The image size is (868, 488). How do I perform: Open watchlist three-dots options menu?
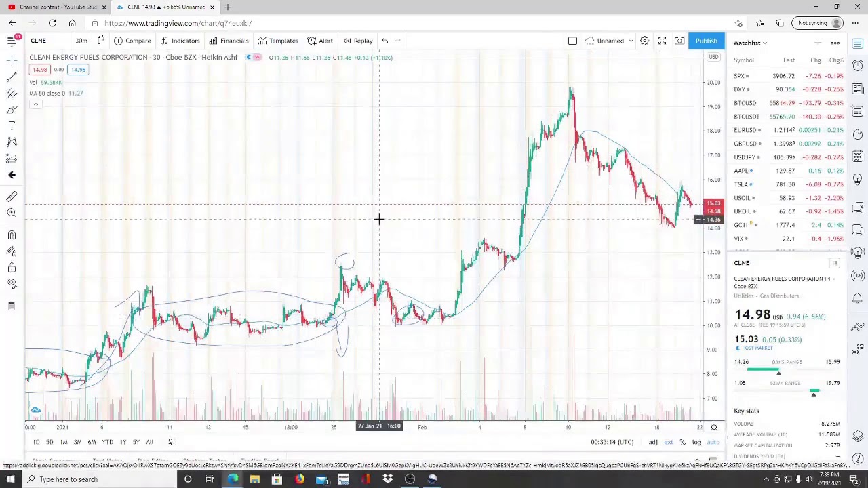(835, 43)
